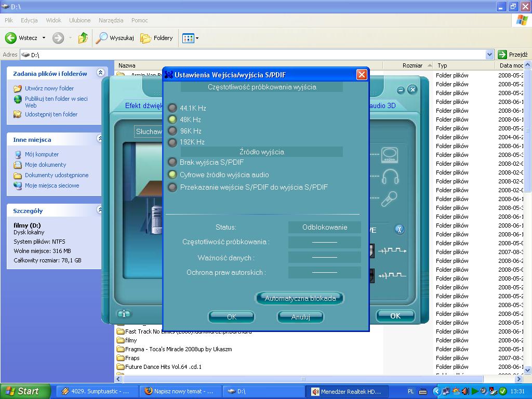
Task: Select the 44.1K Hz sampling rate
Action: point(172,108)
